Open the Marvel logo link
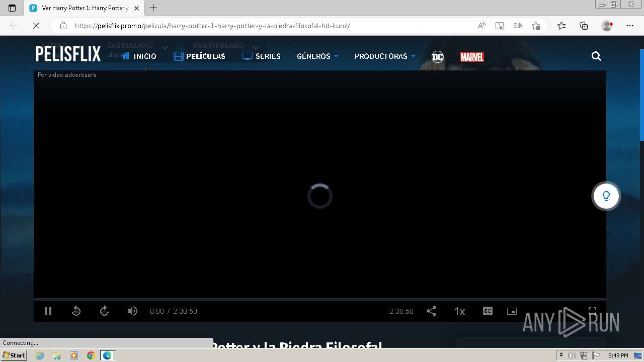The width and height of the screenshot is (644, 362). (x=472, y=57)
